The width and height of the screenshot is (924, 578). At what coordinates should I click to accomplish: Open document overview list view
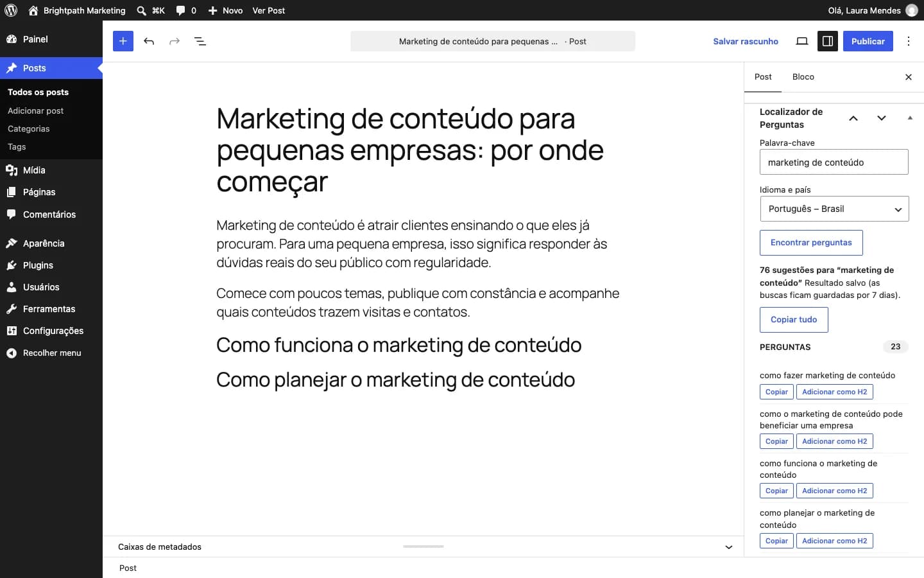[200, 41]
